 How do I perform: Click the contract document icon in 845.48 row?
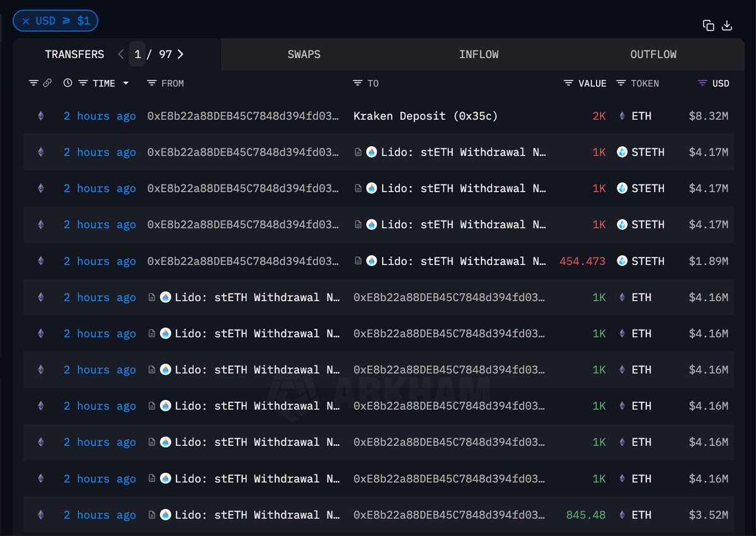tap(152, 515)
